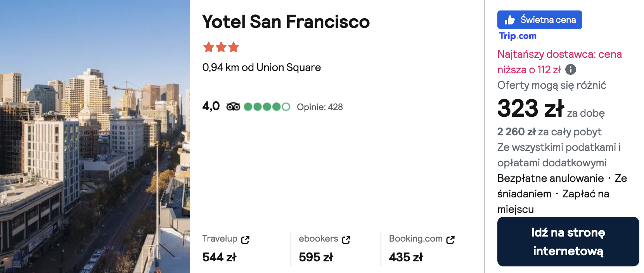
Task: Click the Trip.com provider logo
Action: coord(518,36)
